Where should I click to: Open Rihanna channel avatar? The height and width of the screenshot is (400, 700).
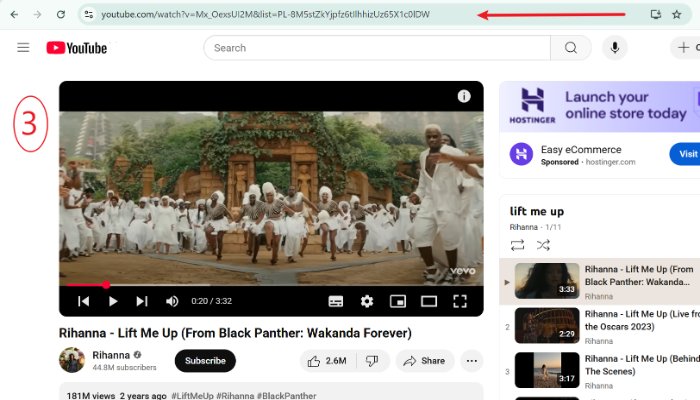[x=72, y=360]
